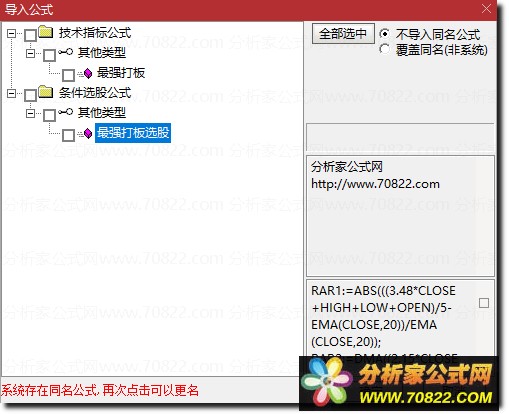Select the 最强打板 formula label
The image size is (509, 414).
[121, 73]
